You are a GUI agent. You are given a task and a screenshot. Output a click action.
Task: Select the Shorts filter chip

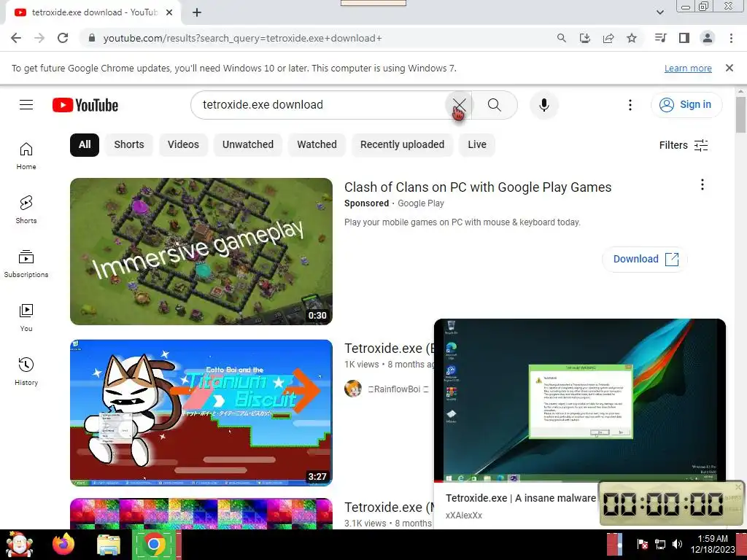coord(129,145)
